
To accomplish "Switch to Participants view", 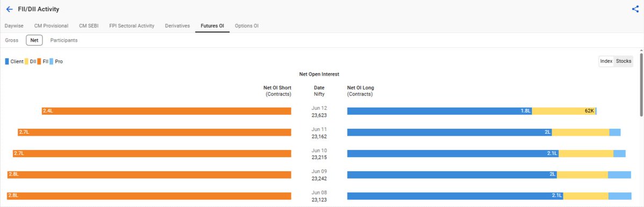I will [x=64, y=40].
